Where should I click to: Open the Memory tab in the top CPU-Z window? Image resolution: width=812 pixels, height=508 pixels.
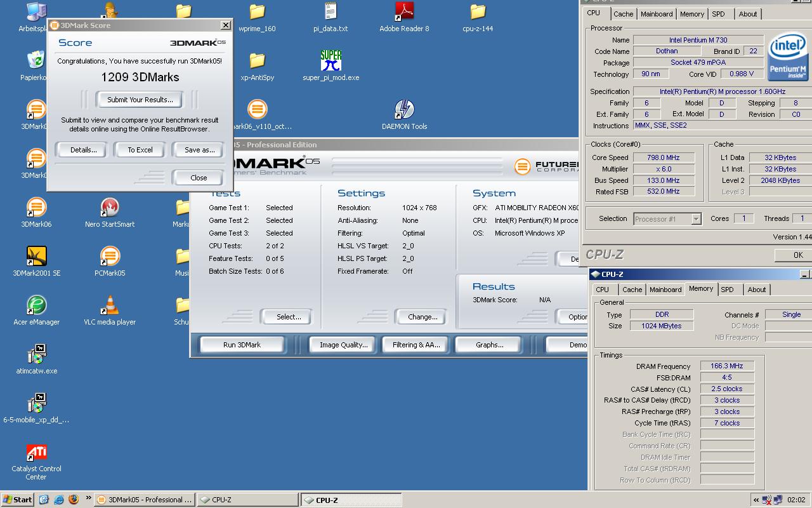click(692, 14)
